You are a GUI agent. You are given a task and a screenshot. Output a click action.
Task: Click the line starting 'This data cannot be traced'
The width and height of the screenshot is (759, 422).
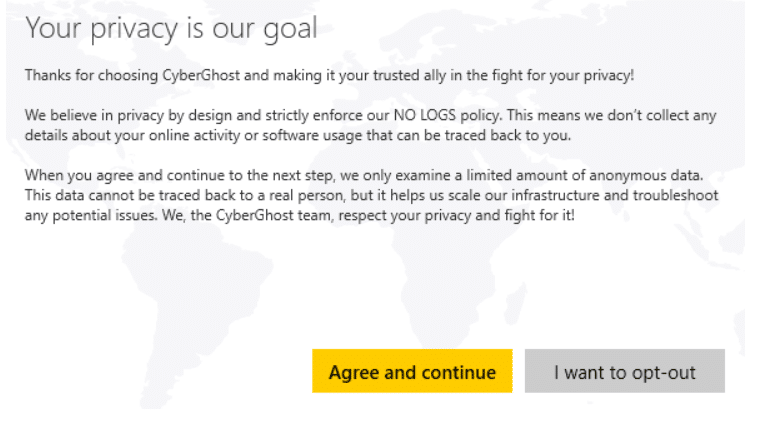371,196
